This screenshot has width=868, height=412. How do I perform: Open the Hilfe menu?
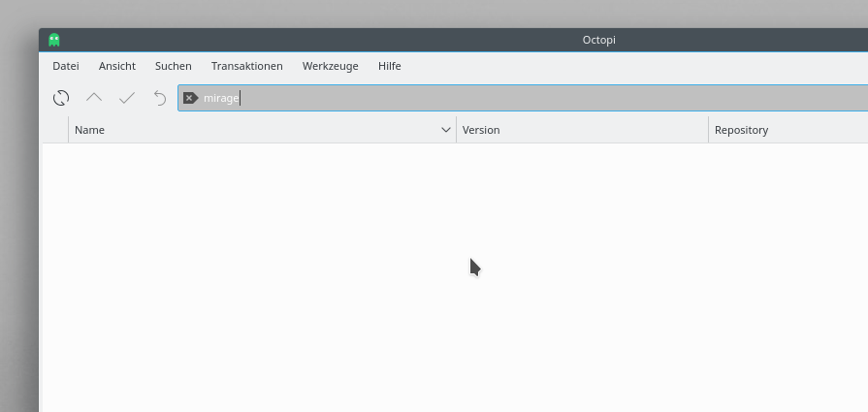coord(390,66)
